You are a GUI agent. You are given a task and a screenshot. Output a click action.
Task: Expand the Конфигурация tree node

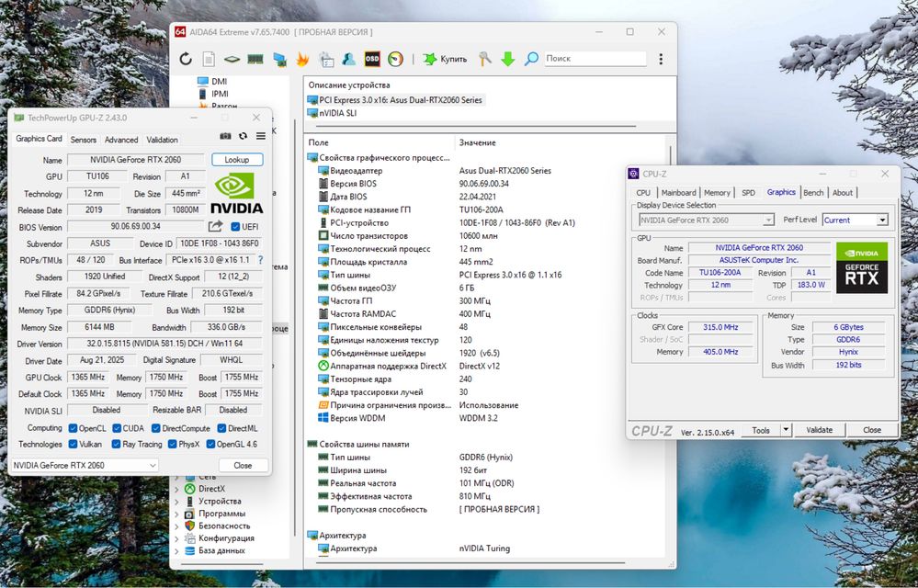click(x=176, y=538)
